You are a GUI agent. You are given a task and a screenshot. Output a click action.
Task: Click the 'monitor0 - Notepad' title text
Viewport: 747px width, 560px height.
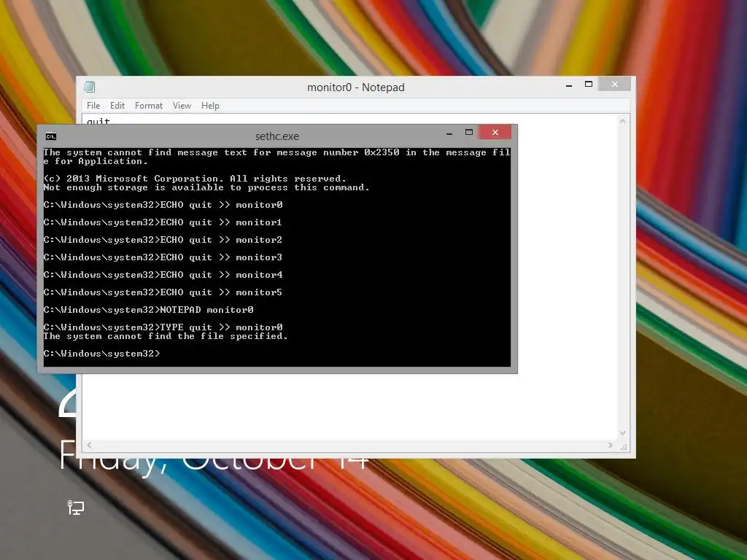click(356, 87)
